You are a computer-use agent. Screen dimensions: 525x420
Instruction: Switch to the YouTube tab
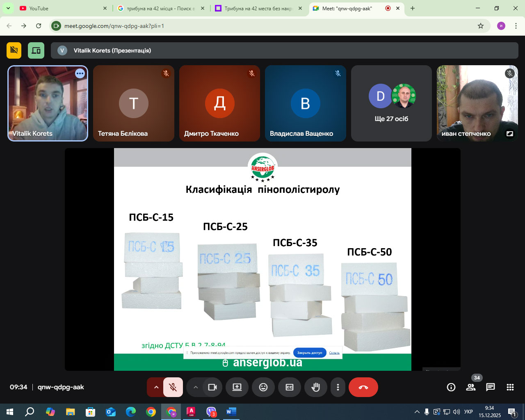62,8
